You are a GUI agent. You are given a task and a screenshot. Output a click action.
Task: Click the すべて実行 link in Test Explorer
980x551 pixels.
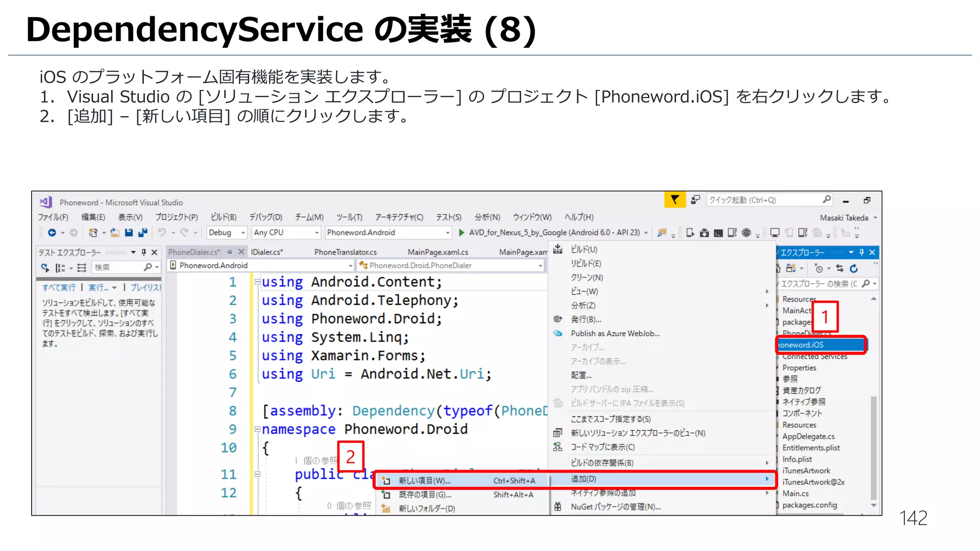(x=59, y=287)
